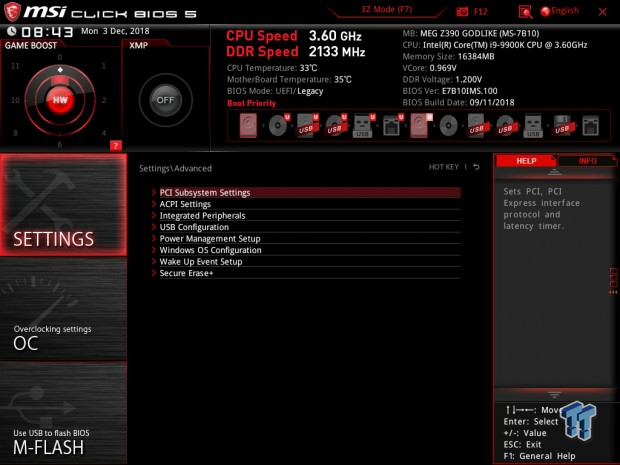Switch to EZ Mode (F7)
The image size is (620, 465).
click(x=387, y=9)
